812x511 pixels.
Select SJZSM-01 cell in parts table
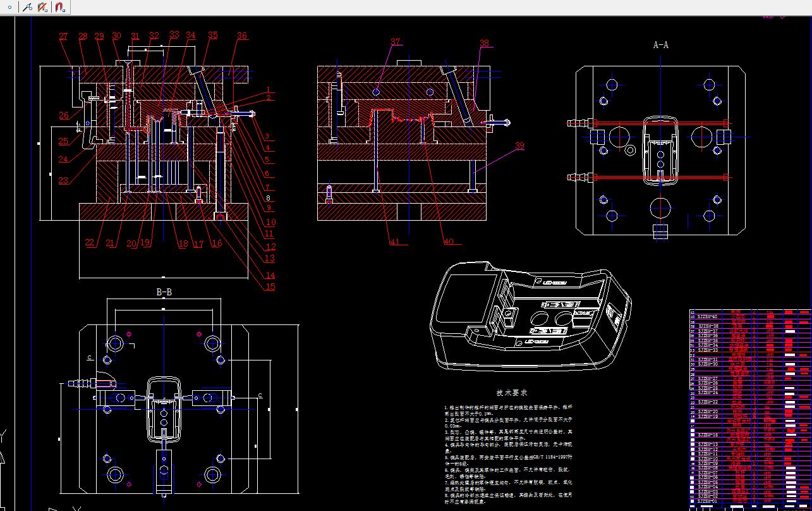pyautogui.click(x=708, y=501)
